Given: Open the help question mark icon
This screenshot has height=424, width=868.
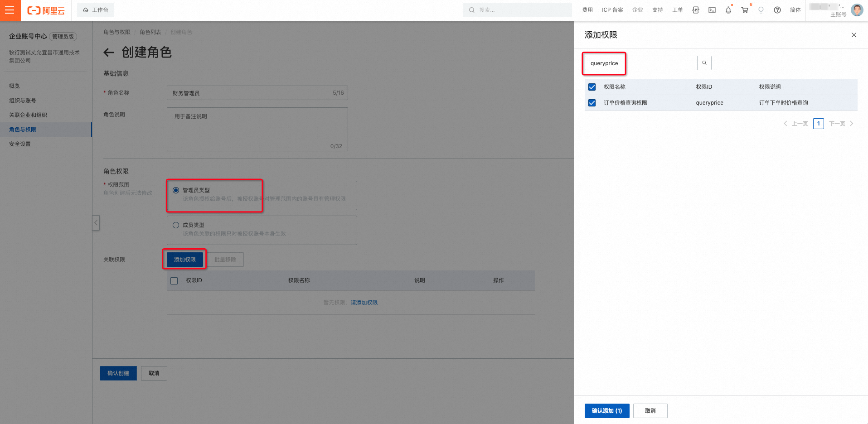Looking at the screenshot, I should click(777, 10).
